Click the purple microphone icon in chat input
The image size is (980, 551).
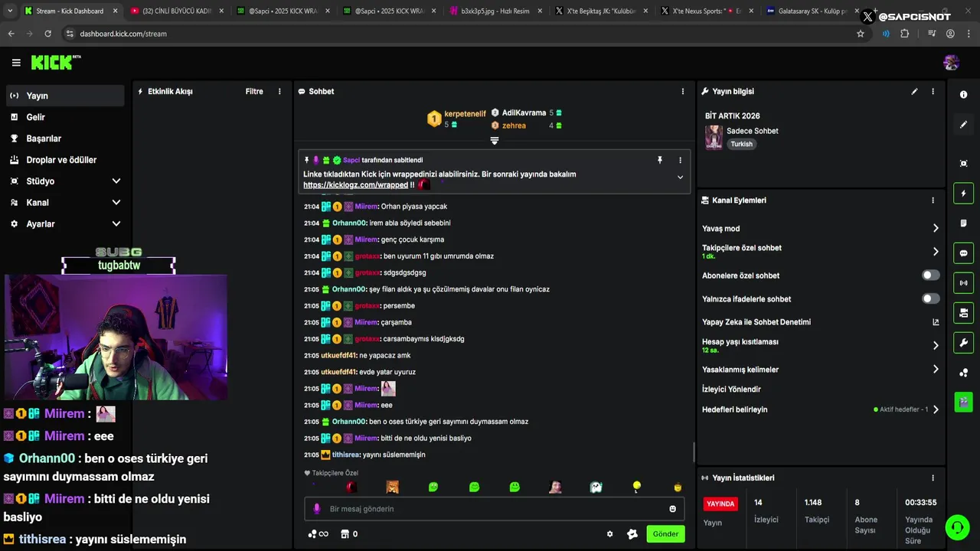[x=317, y=509]
